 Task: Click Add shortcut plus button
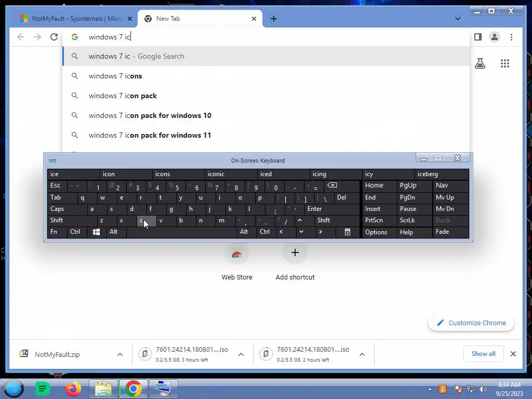295,253
